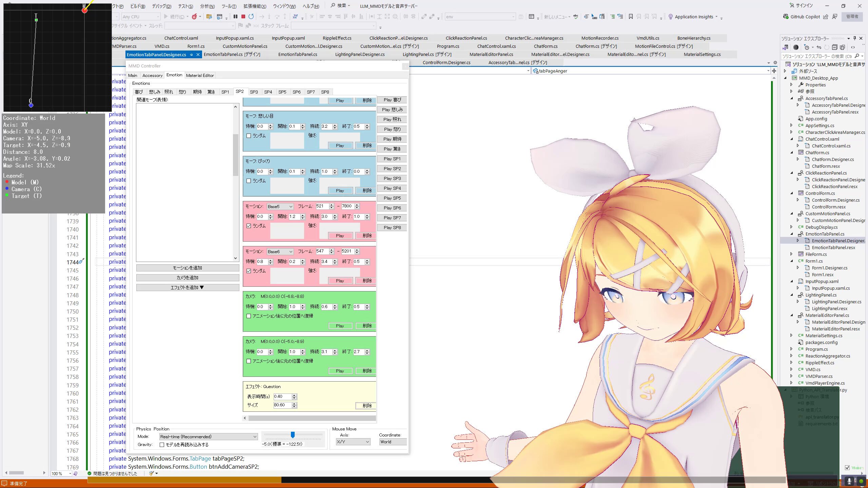This screenshot has width=868, height=488.
Task: Click エフェクトを追加 button
Action: (x=188, y=287)
